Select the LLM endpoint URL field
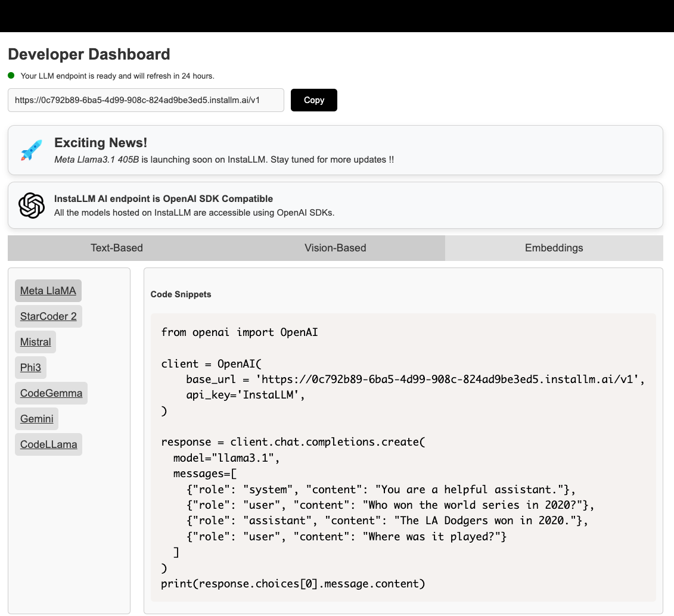The image size is (674, 616). (146, 100)
